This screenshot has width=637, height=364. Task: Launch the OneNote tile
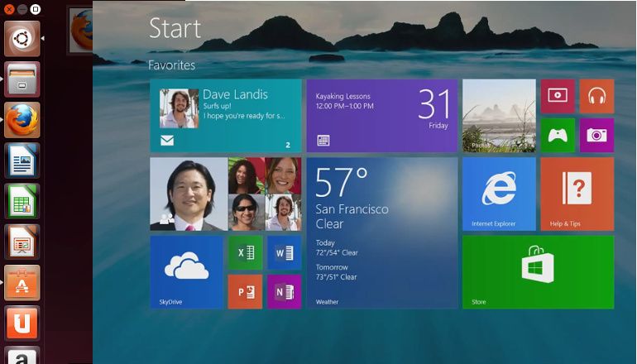(x=284, y=291)
